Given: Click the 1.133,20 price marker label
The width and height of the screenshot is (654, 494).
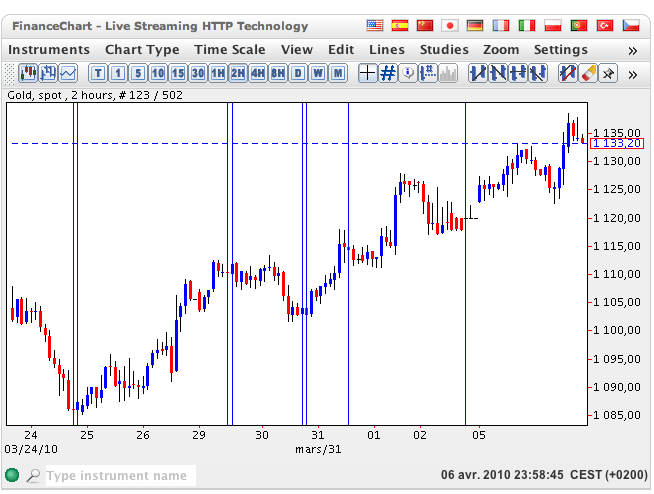Looking at the screenshot, I should coord(617,144).
